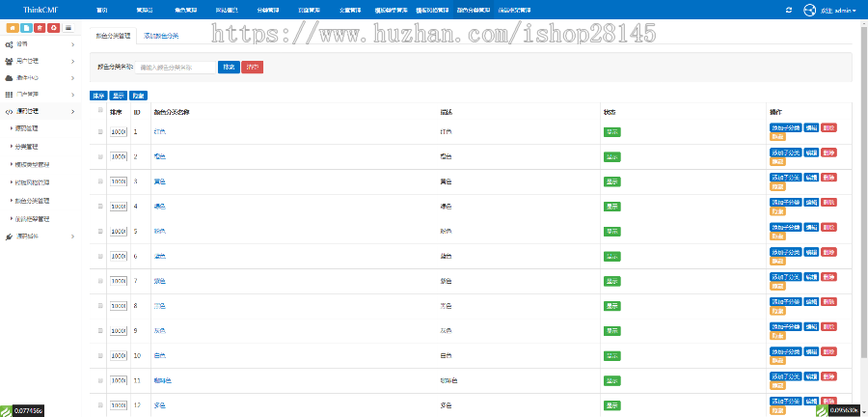
Task: Open first submenu item under code menu
Action: pyautogui.click(x=27, y=128)
